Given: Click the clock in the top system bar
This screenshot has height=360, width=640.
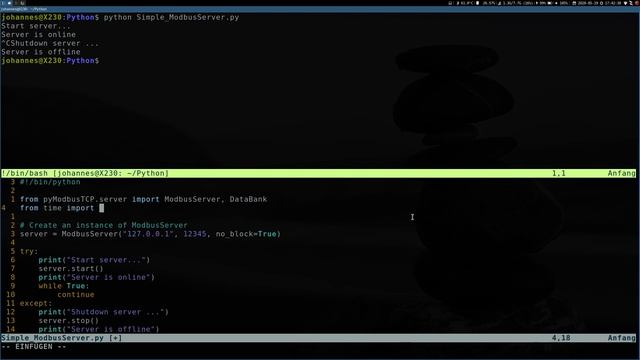Looking at the screenshot, I should pyautogui.click(x=613, y=3).
